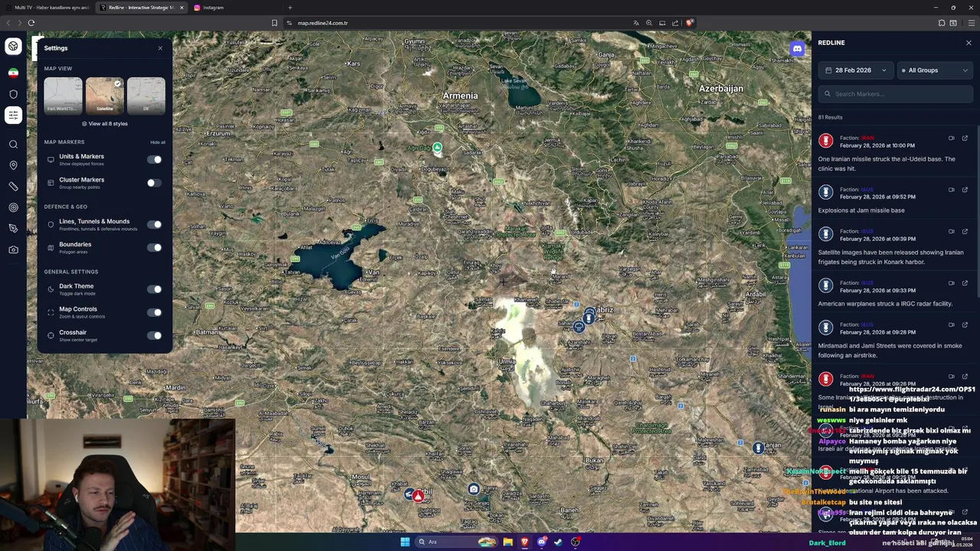
Task: Toggle Units & Markers switch
Action: [x=155, y=160]
